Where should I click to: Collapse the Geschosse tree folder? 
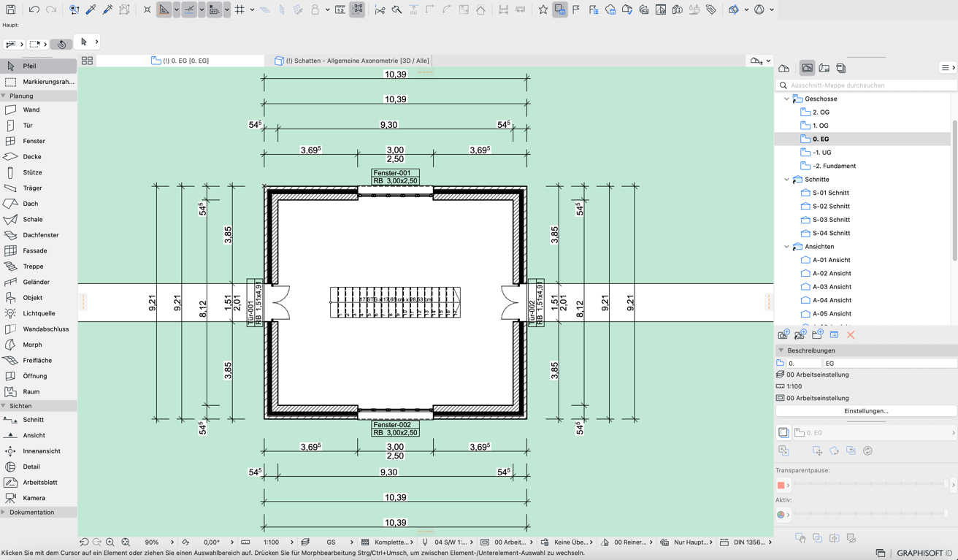pyautogui.click(x=786, y=99)
